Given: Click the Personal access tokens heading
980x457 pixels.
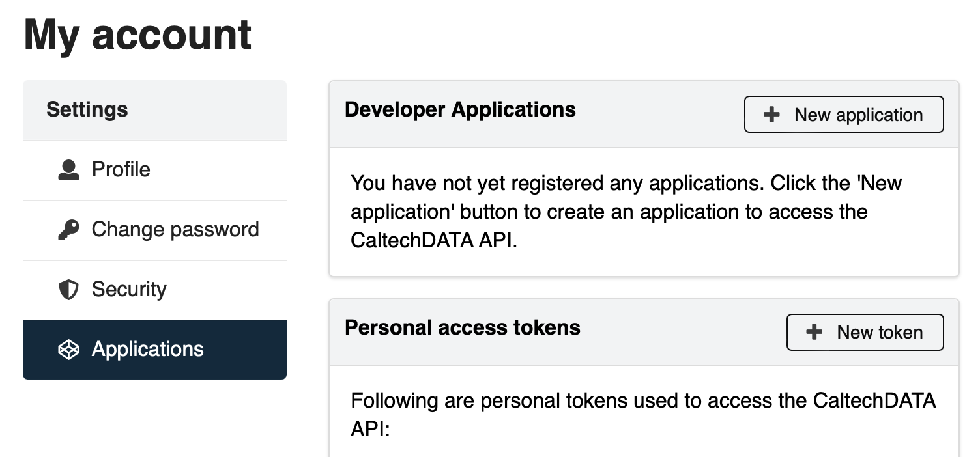Looking at the screenshot, I should pyautogui.click(x=462, y=327).
